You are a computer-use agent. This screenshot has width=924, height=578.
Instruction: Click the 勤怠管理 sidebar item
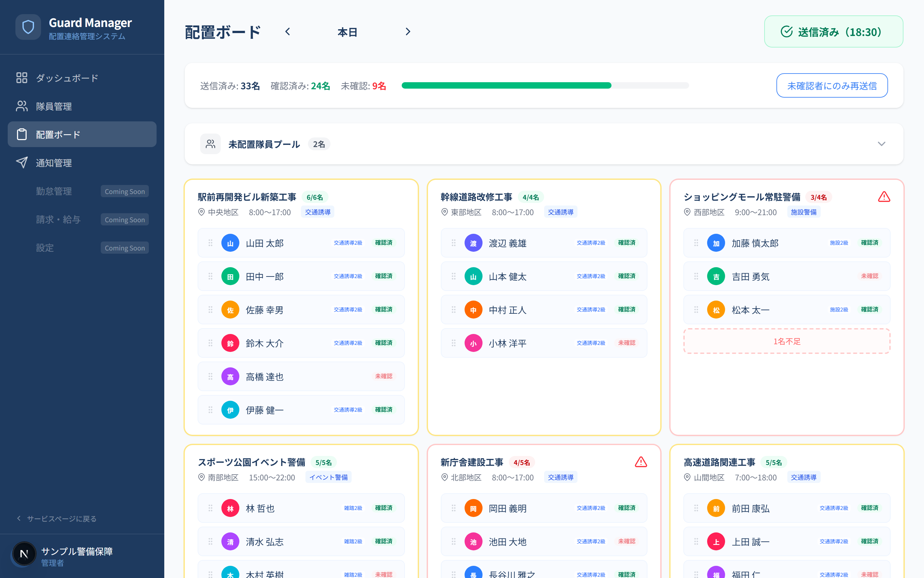pyautogui.click(x=82, y=191)
